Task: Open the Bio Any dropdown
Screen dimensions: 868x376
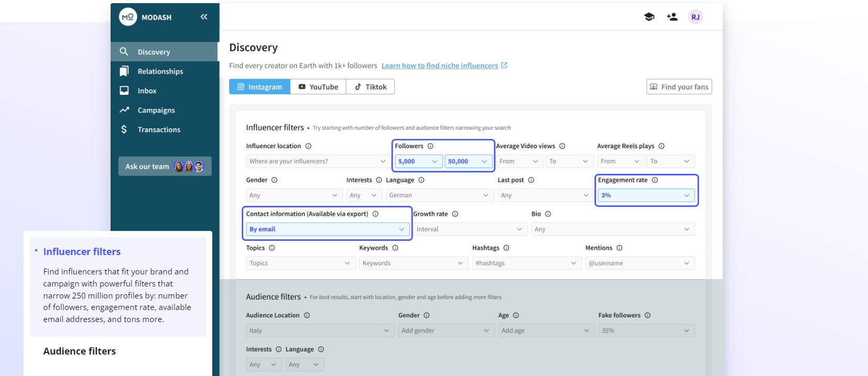Action: (613, 229)
